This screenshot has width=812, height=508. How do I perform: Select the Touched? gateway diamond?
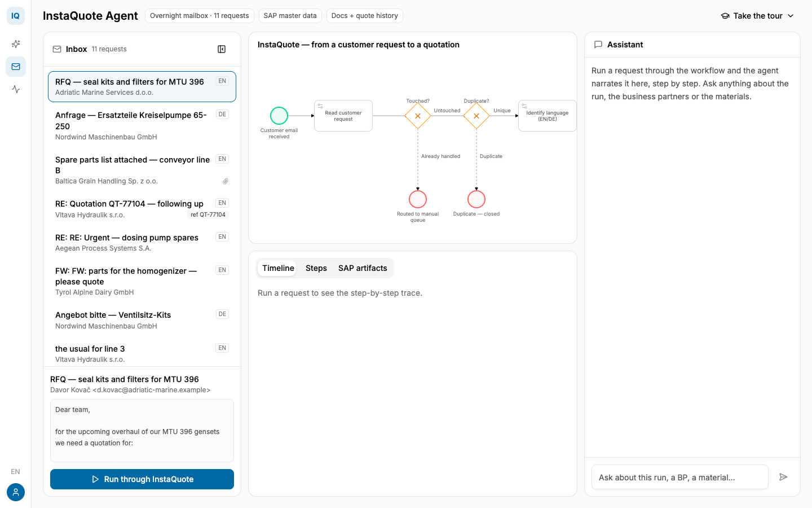tap(418, 116)
